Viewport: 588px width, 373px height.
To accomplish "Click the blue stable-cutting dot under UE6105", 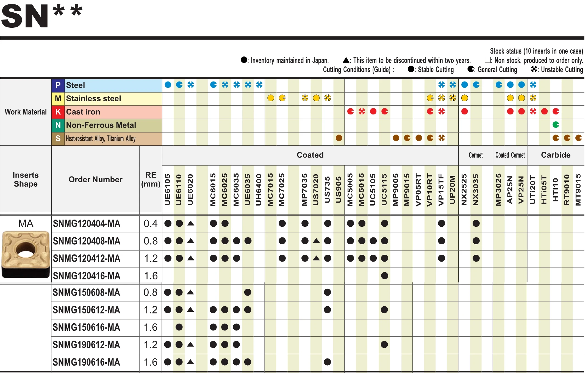I will coord(168,85).
